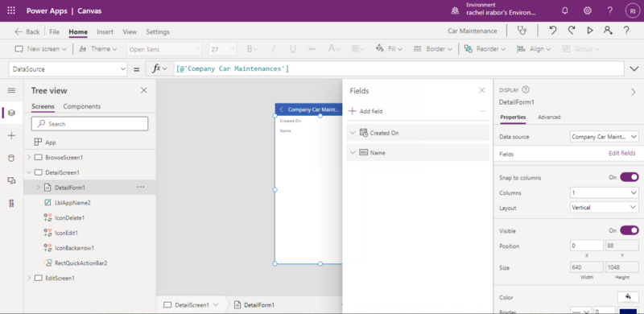644x314 pixels.
Task: Toggle the Visible switch
Action: tap(630, 230)
